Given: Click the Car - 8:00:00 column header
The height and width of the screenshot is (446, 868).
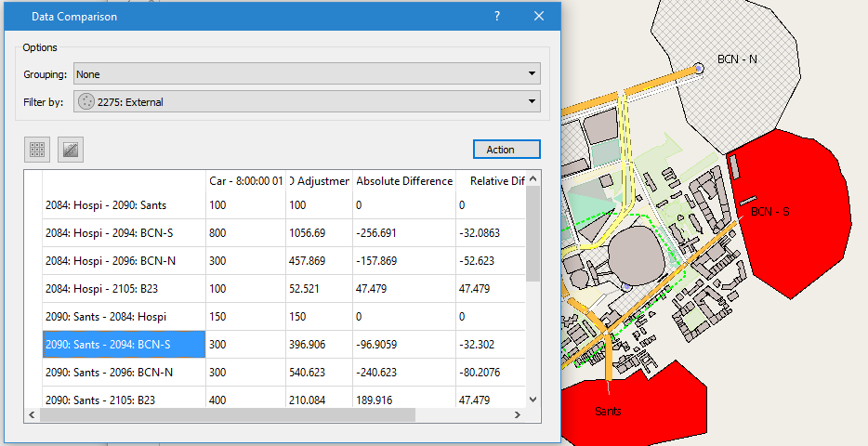Looking at the screenshot, I should tap(245, 181).
